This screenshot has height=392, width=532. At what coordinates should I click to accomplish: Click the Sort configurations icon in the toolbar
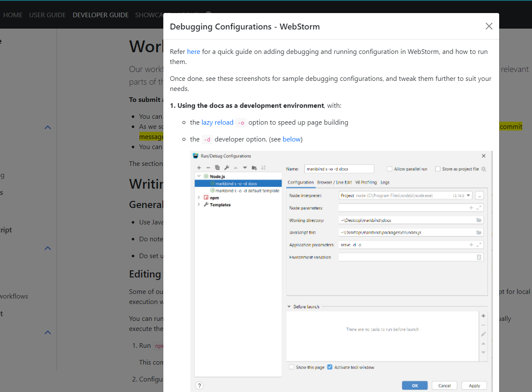pyautogui.click(x=263, y=168)
